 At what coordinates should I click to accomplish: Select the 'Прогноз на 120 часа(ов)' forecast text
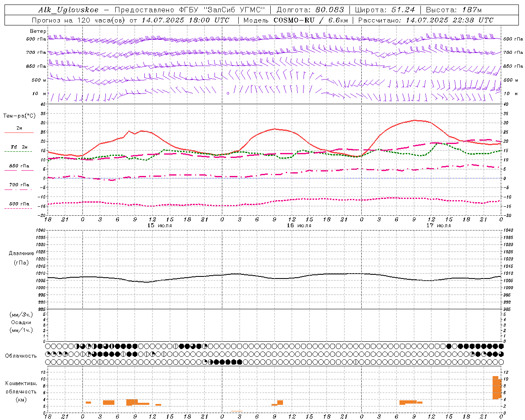click(x=79, y=20)
